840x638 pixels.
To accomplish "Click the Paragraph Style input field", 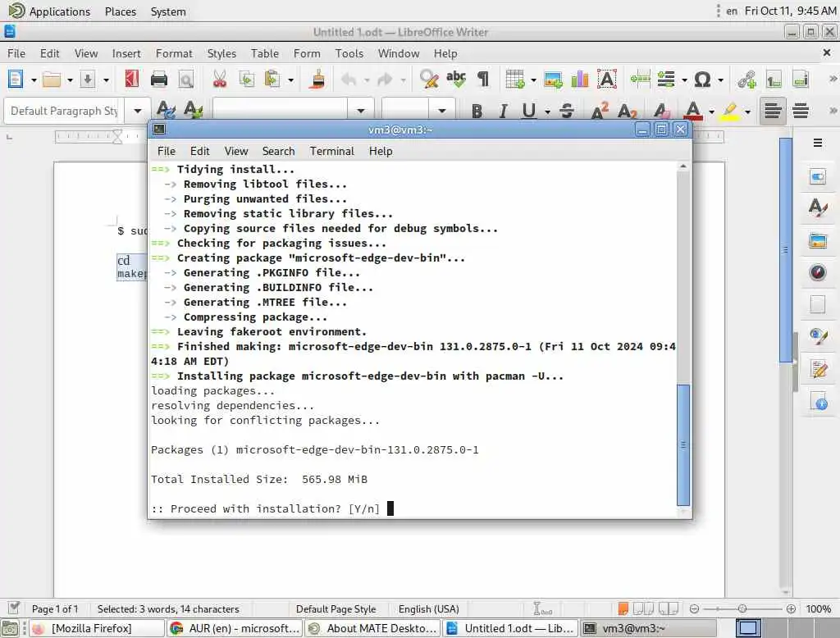I will (65, 111).
